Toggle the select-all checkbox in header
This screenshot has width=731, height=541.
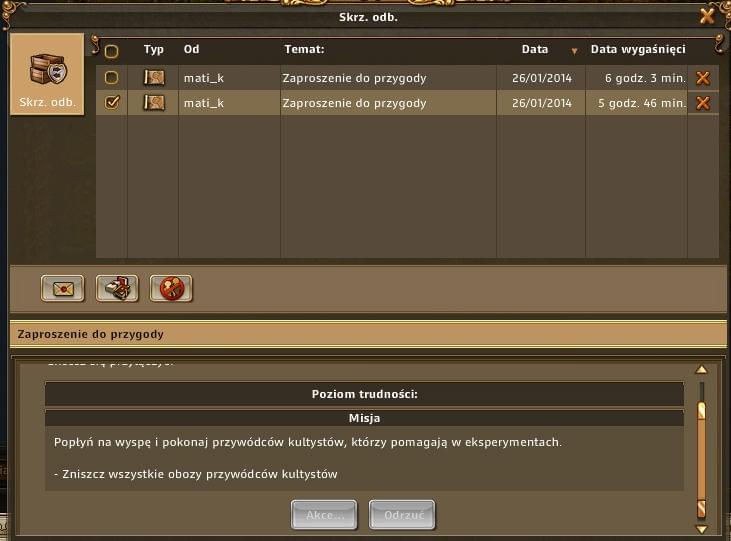(111, 51)
